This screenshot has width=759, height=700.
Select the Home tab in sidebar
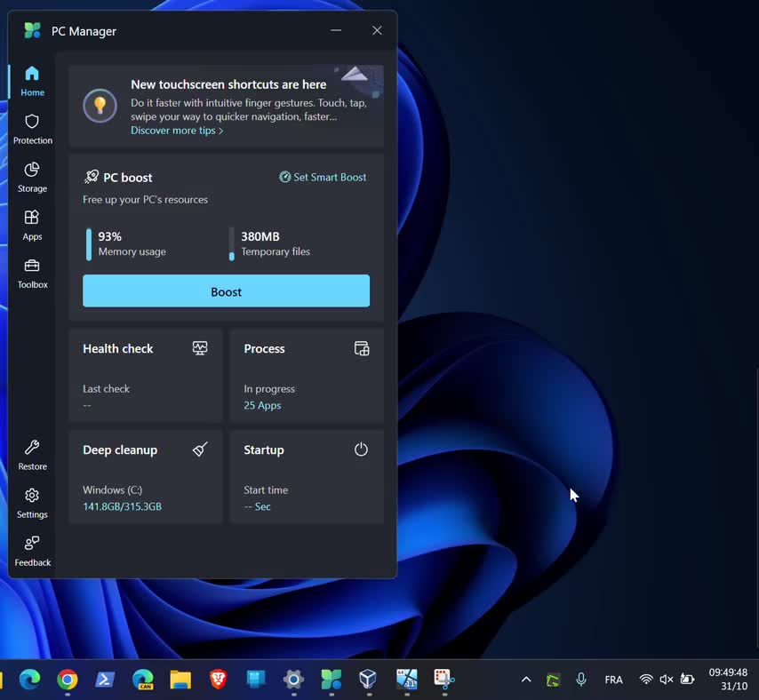pos(32,81)
